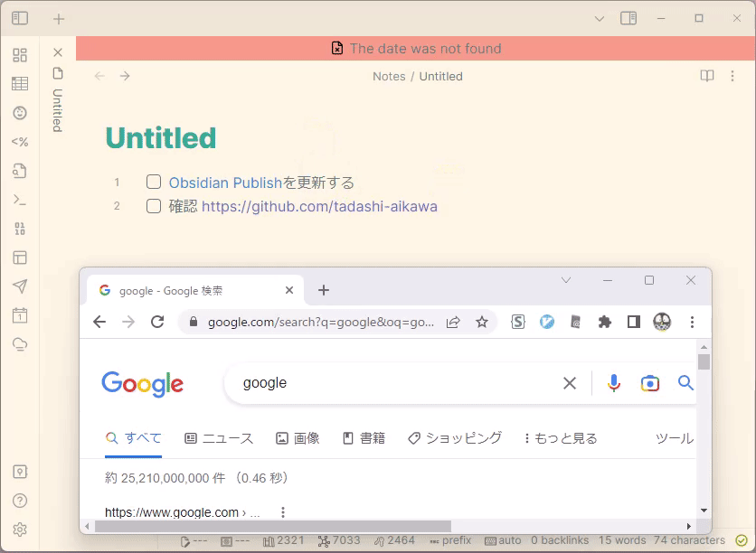Open the command prompt ribbon icon
The height and width of the screenshot is (553, 756).
pos(20,200)
